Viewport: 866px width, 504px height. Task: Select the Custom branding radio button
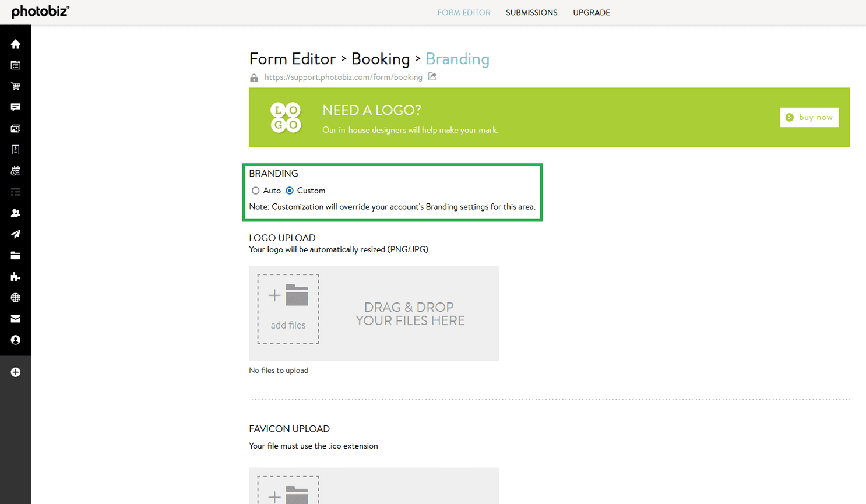(x=290, y=191)
